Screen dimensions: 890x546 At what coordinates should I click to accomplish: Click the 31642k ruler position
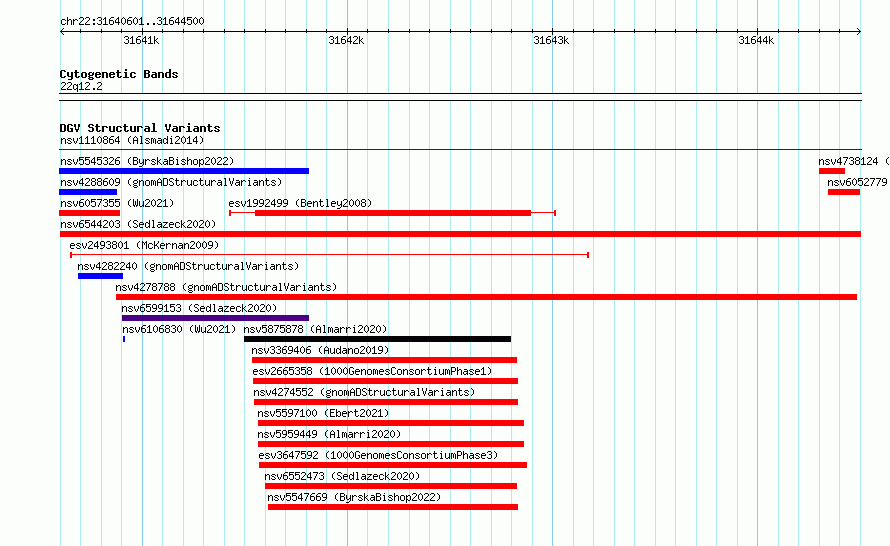[346, 40]
